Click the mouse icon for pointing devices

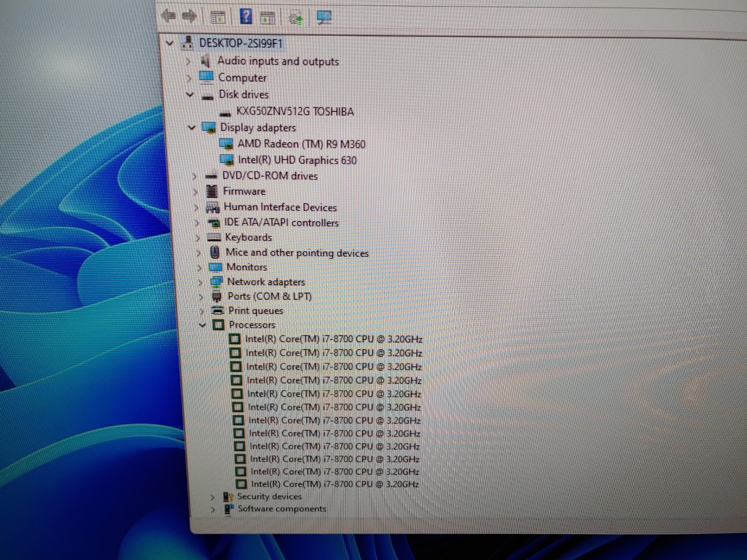(x=215, y=252)
